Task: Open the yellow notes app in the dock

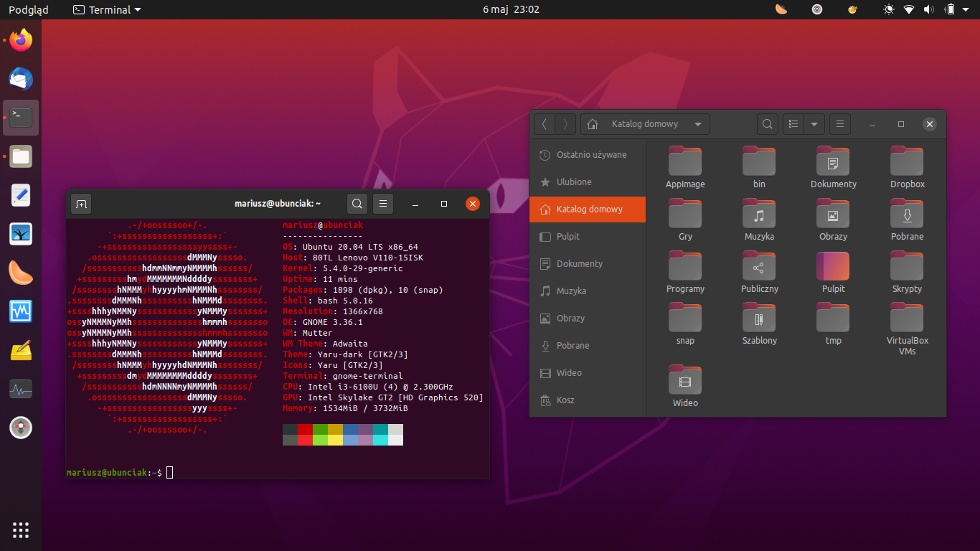Action: [x=21, y=350]
